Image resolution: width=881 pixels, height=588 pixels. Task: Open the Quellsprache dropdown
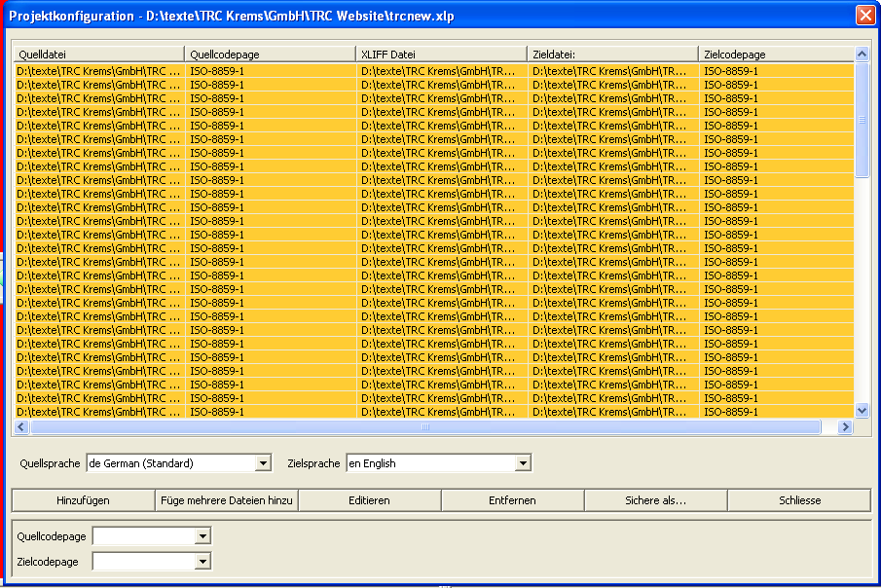click(x=263, y=463)
